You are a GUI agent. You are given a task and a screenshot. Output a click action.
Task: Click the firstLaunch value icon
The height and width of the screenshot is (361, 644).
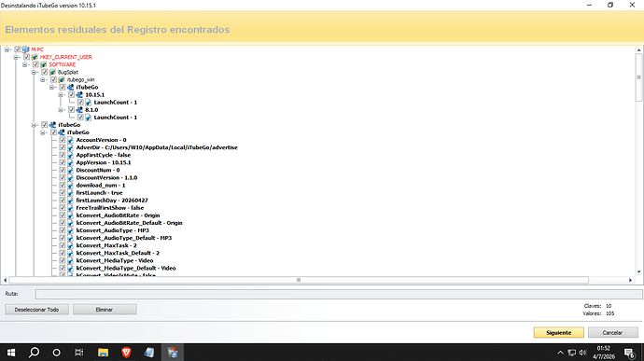[71, 192]
